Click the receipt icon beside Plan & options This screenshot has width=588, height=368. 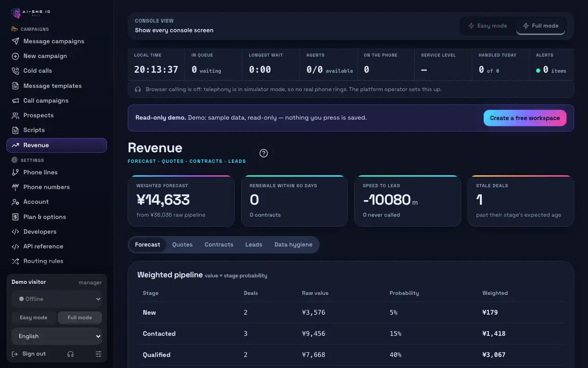pyautogui.click(x=16, y=217)
